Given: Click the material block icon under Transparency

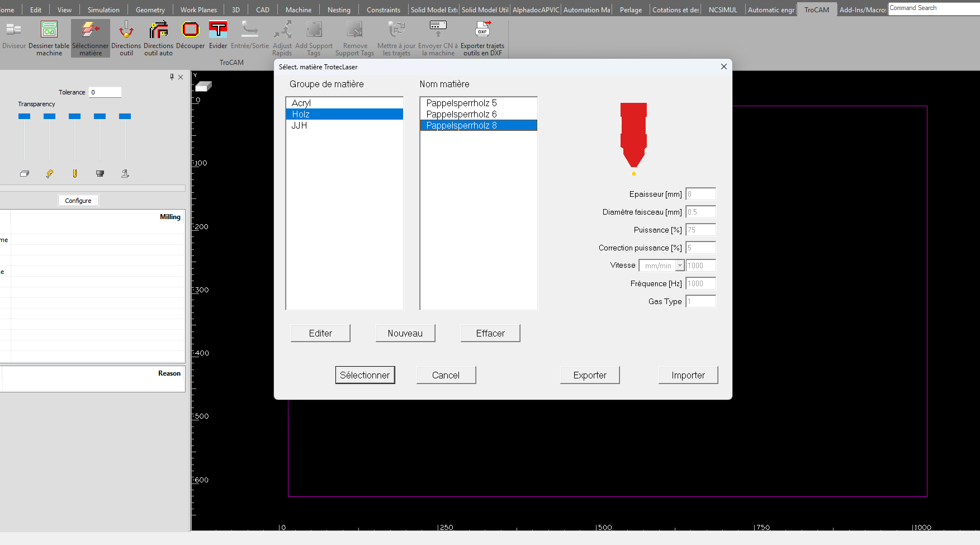Looking at the screenshot, I should [x=25, y=174].
